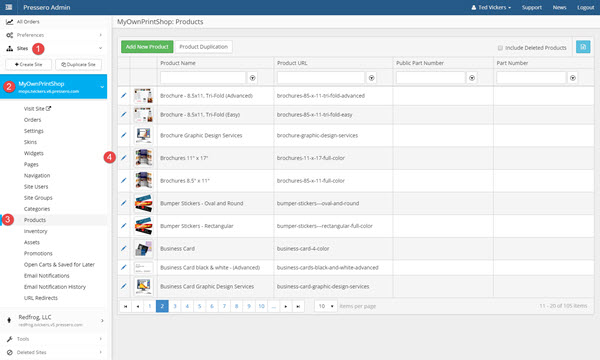Edit Brochure 8.5x11 Tri-Fold (Advanced) pencil icon
The width and height of the screenshot is (600, 360).
point(124,95)
